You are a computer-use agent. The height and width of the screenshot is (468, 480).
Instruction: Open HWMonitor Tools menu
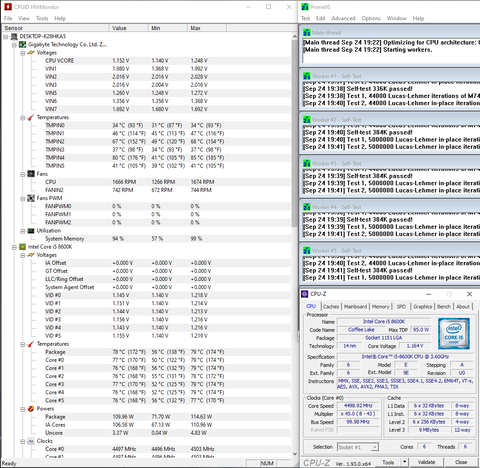[42, 18]
